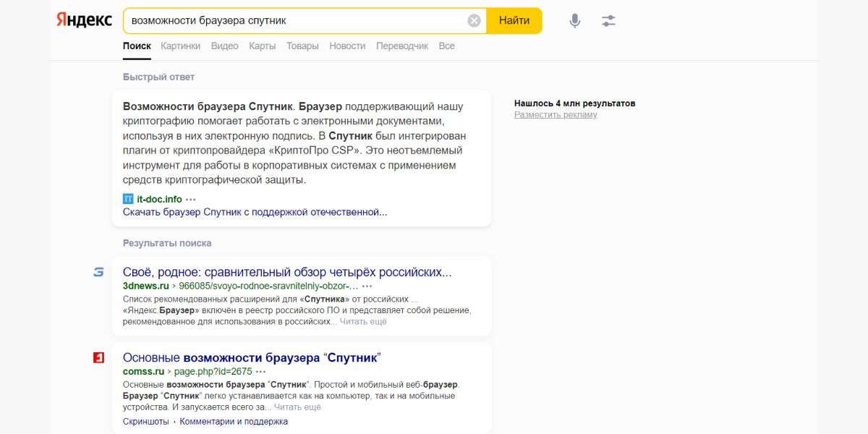Switch to the Картинки tab
This screenshot has height=434, width=868.
(180, 46)
